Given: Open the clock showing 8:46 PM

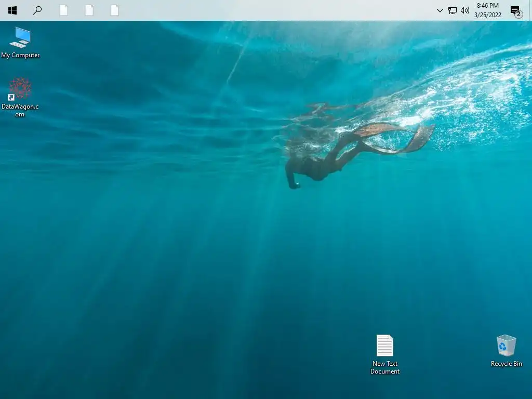Looking at the screenshot, I should click(487, 10).
